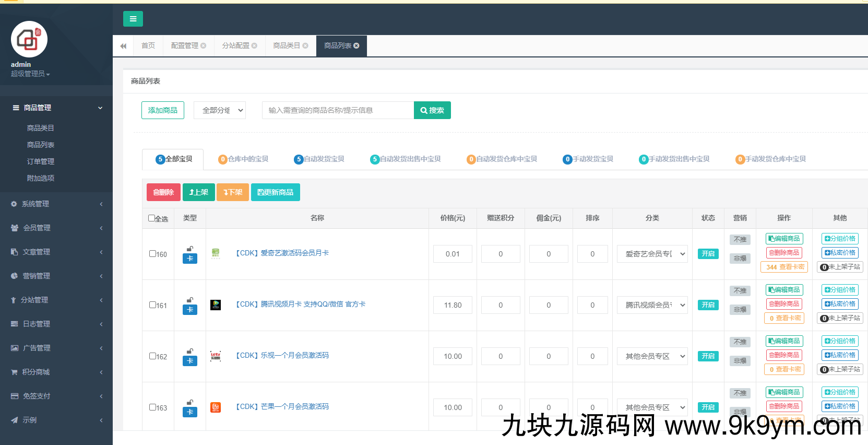This screenshot has width=868, height=445.
Task: Open category dropdown for row 162
Action: (652, 356)
